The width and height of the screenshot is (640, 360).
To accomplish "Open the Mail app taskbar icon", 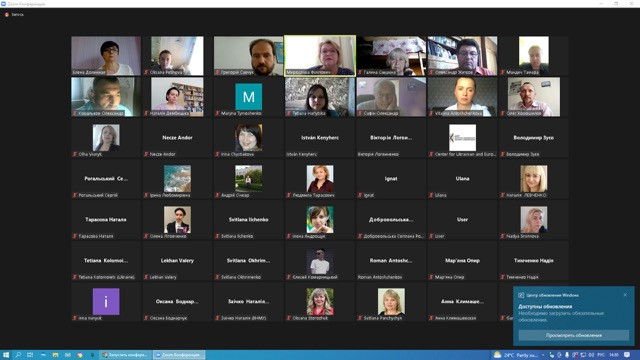I will [x=68, y=355].
